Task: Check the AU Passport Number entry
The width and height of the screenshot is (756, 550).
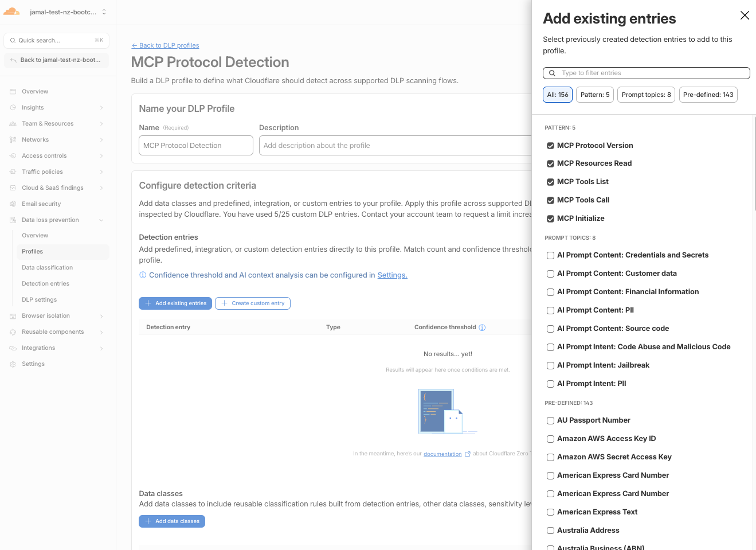Action: pos(550,421)
